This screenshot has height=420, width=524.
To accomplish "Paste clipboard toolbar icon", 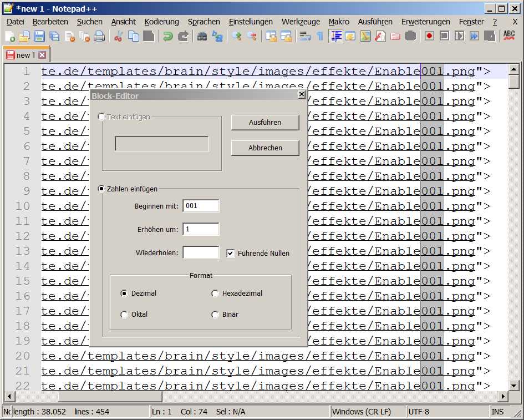I will click(x=149, y=36).
